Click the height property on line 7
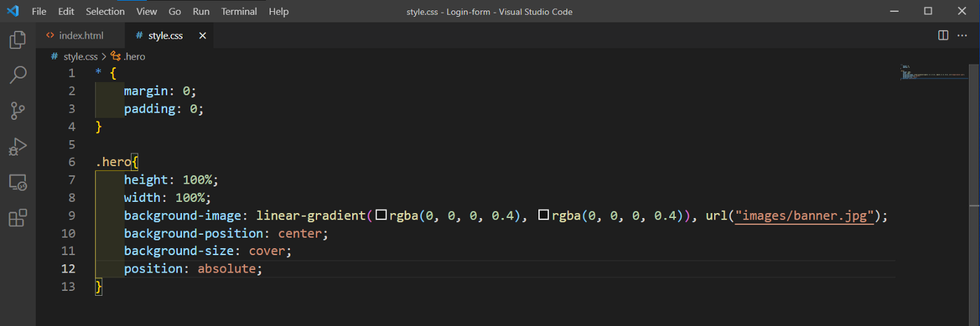980x326 pixels. tap(146, 180)
